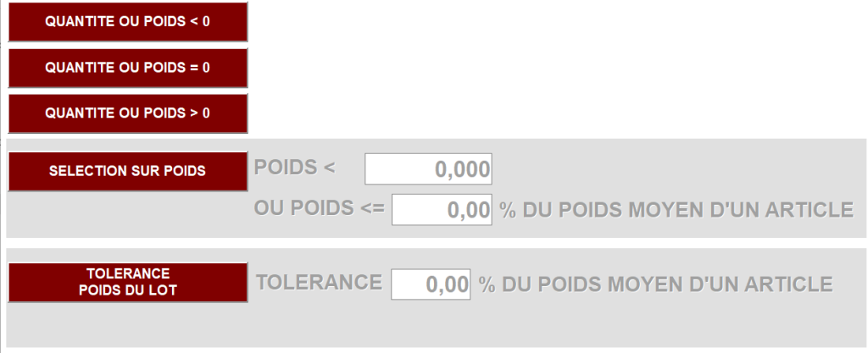Screen dimensions: 868x353
Task: Click the TOLERANCE POIDS DU LOT button
Action: coord(127,282)
